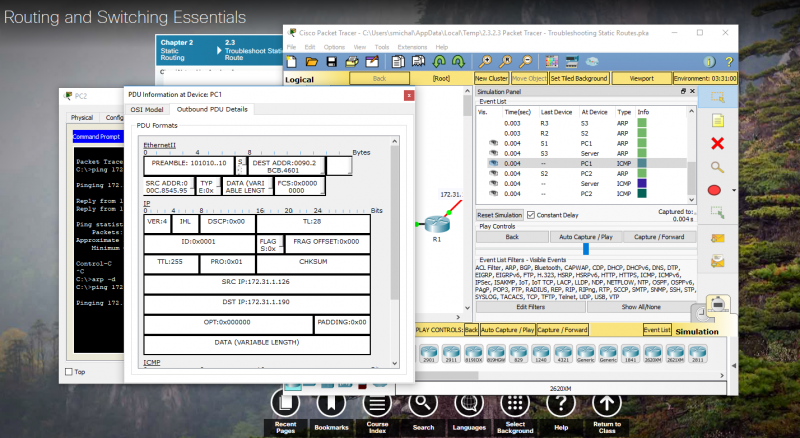The width and height of the screenshot is (800, 438).
Task: Select the 1841 router device
Action: [x=630, y=353]
